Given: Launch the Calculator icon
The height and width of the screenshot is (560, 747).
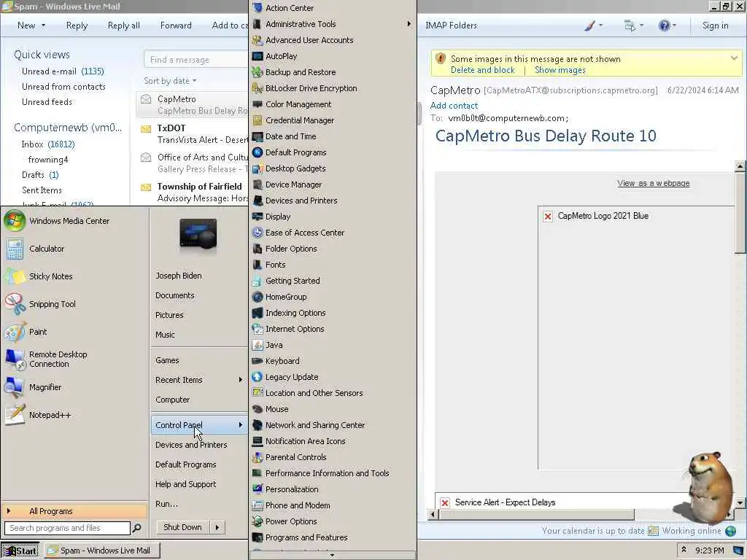Looking at the screenshot, I should [x=15, y=249].
